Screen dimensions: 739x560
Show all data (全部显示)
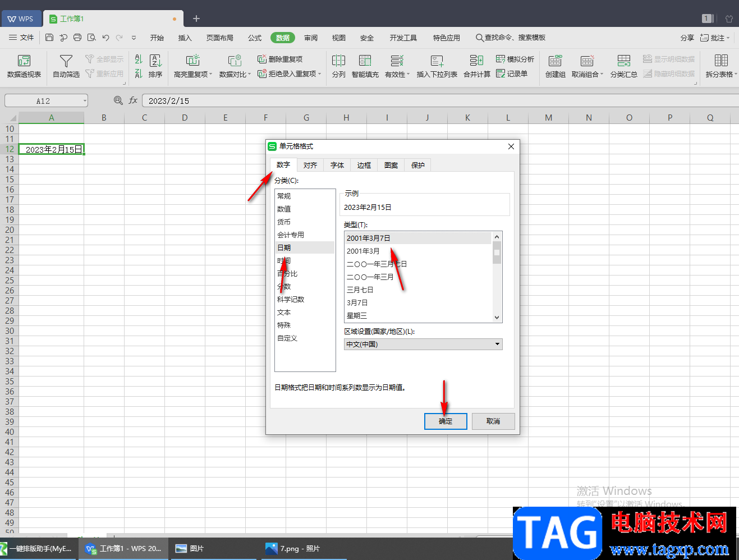click(104, 59)
